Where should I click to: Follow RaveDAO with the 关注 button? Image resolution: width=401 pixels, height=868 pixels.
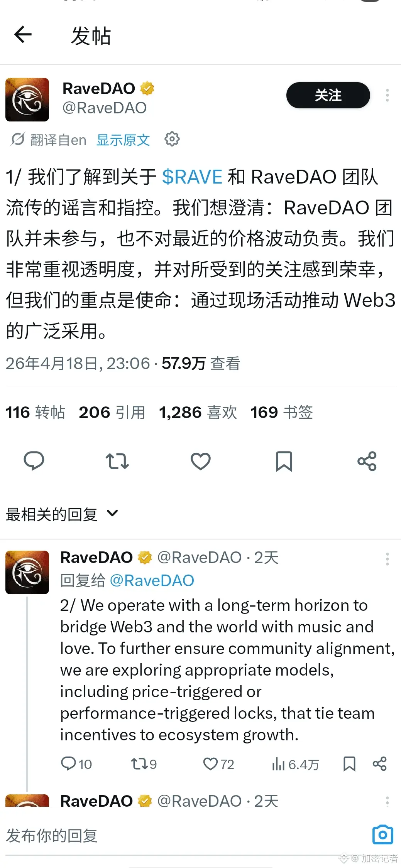pos(328,95)
